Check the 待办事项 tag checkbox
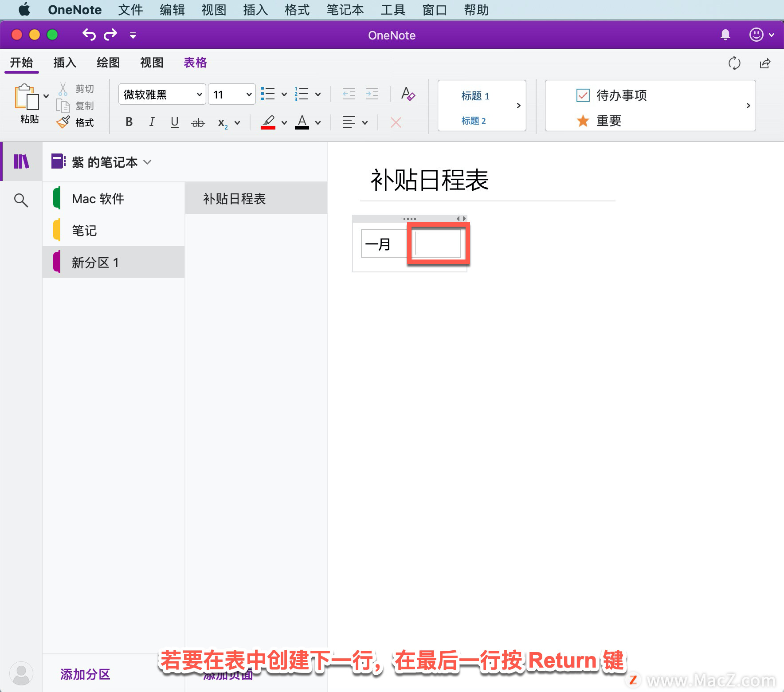The width and height of the screenshot is (784, 692). pos(583,95)
